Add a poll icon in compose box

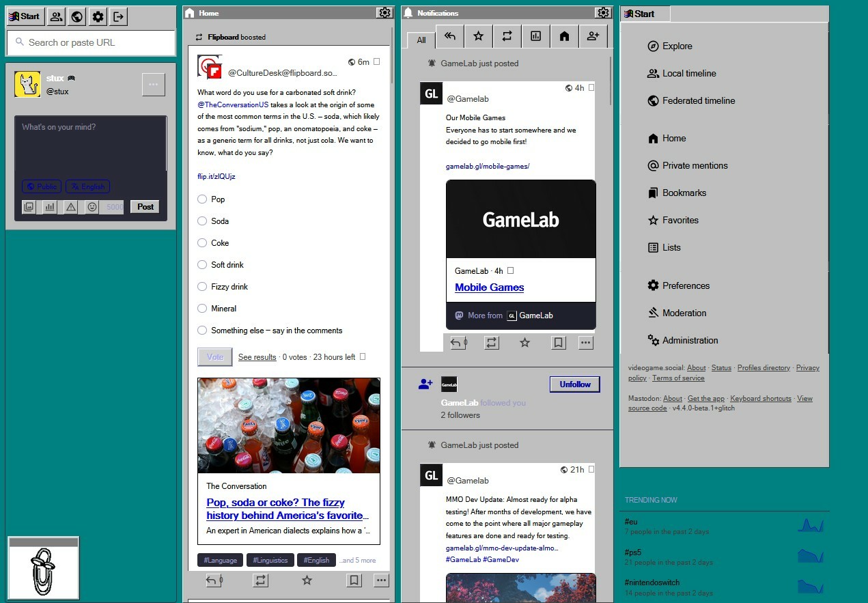[x=50, y=207]
